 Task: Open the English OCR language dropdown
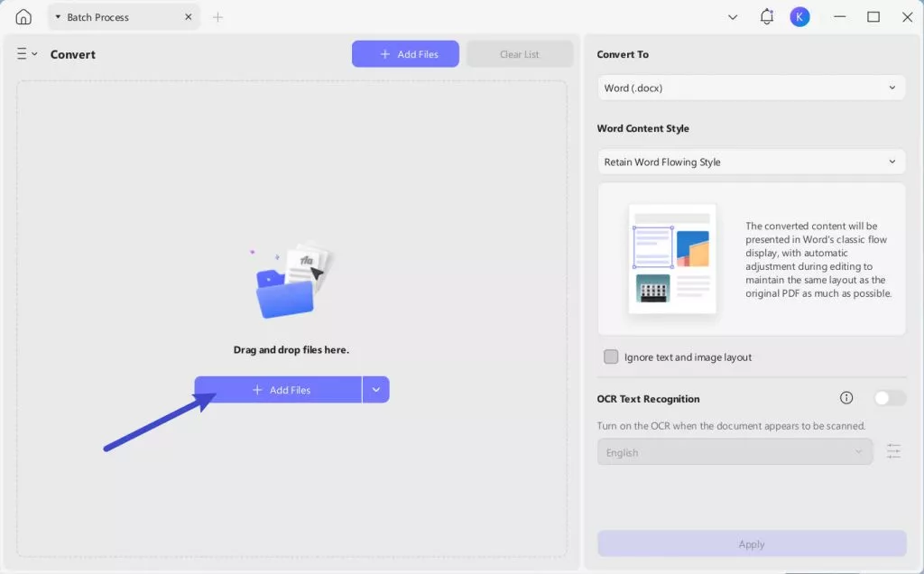tap(735, 452)
